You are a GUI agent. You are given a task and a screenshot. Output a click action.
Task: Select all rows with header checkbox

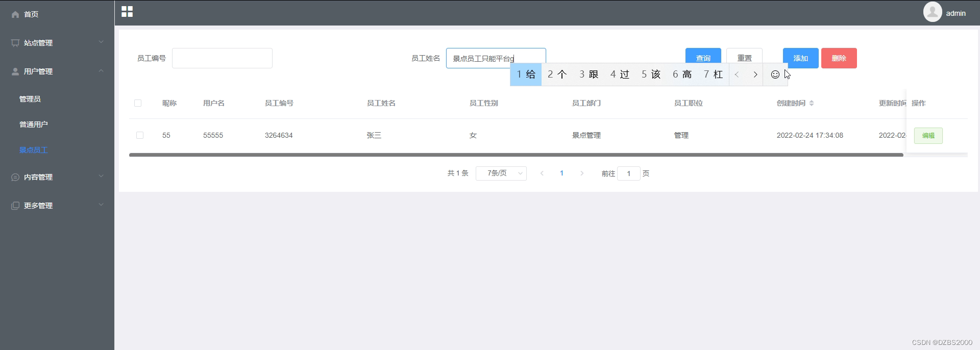click(138, 103)
